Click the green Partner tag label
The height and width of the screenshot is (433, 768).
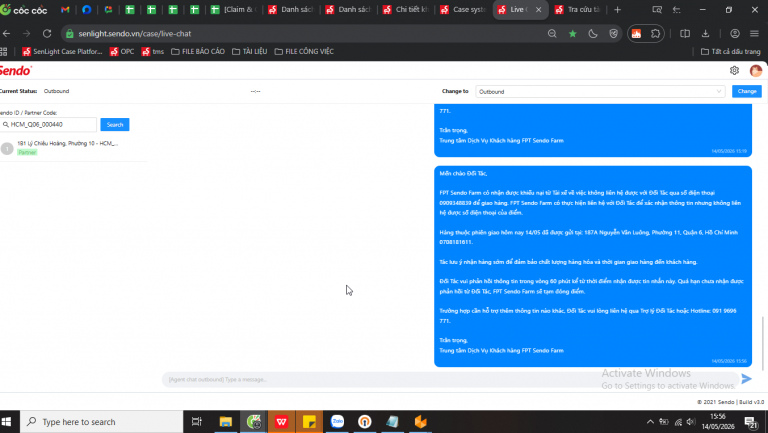click(x=27, y=152)
